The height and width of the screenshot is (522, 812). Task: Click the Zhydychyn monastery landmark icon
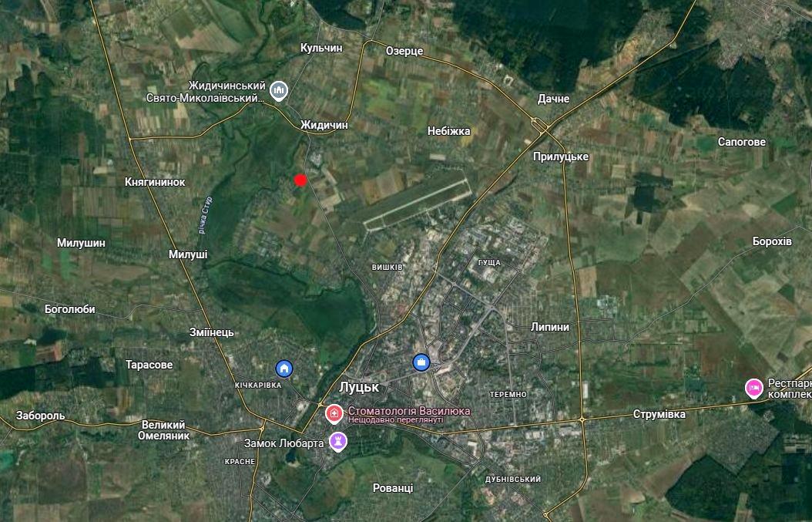click(279, 91)
